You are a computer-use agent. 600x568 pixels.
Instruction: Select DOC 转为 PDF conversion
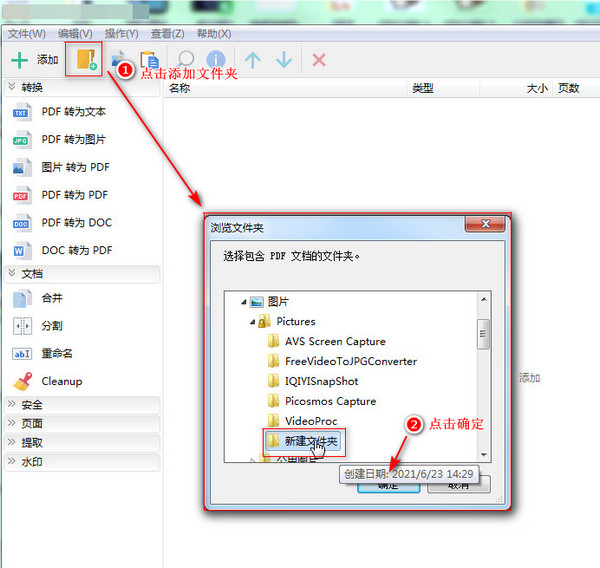62,250
